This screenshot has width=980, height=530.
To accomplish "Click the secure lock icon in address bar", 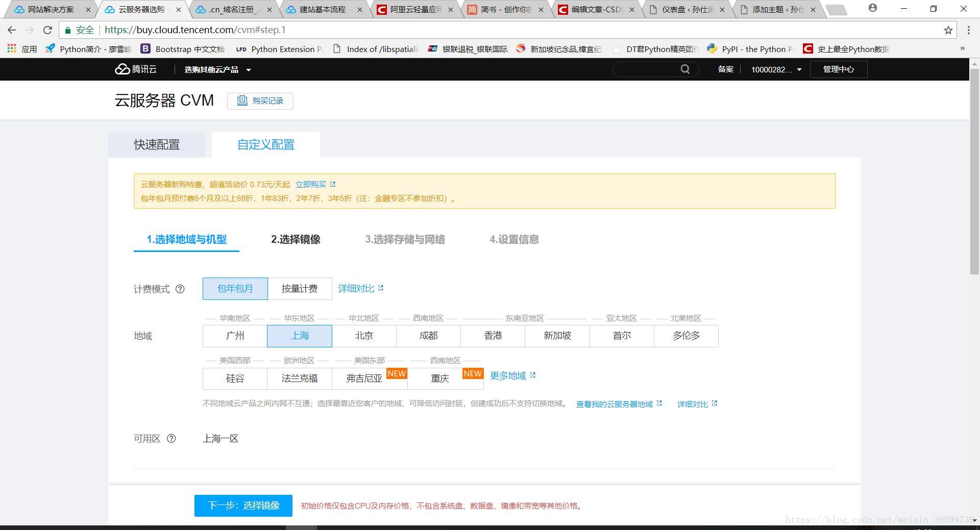I will coord(67,30).
